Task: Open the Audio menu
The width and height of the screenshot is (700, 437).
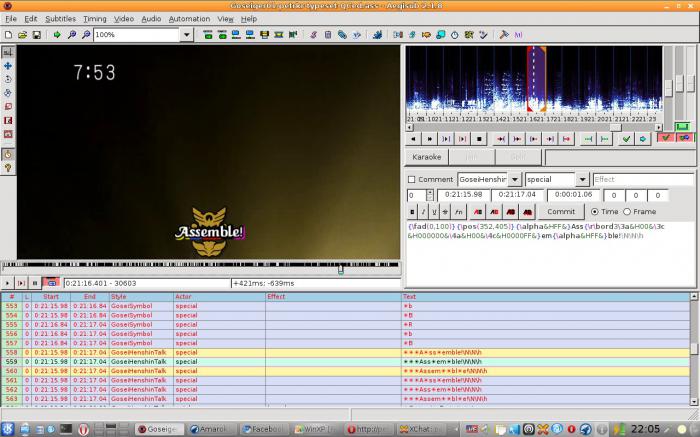Action: 151,19
